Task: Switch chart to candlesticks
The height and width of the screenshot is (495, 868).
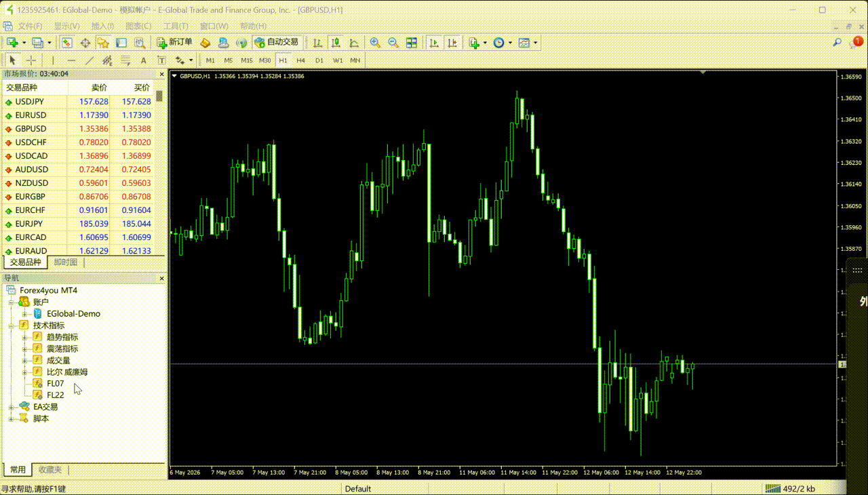Action: [x=336, y=42]
